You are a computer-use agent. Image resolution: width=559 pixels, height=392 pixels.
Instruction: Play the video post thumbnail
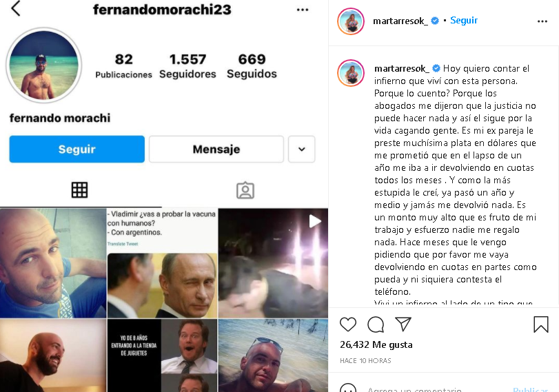point(273,263)
